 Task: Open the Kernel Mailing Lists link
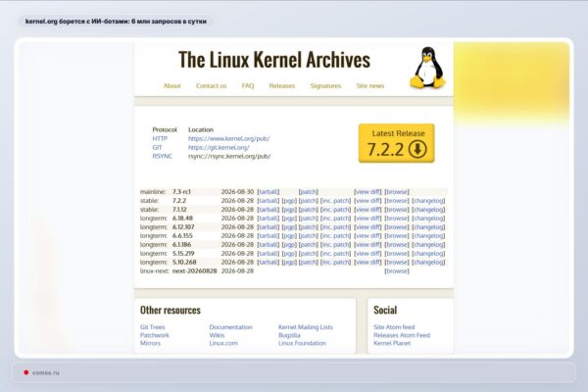click(x=305, y=327)
